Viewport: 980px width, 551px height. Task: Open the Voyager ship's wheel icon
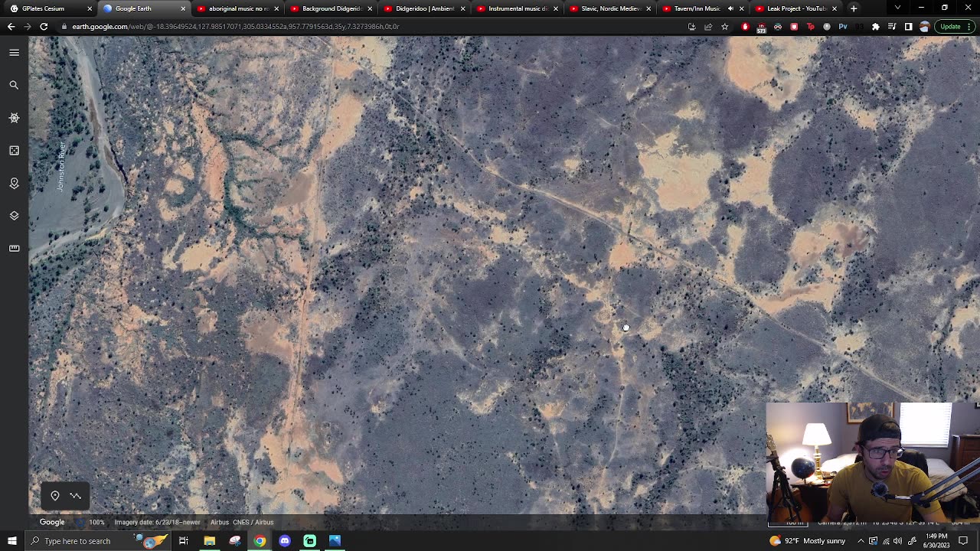coord(14,118)
